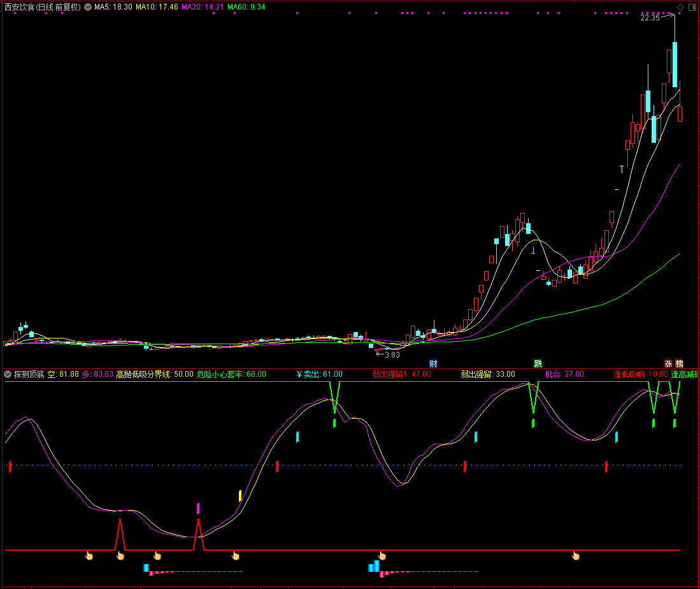Select the MA60: 9.34 label
The height and width of the screenshot is (589, 700).
(x=246, y=7)
